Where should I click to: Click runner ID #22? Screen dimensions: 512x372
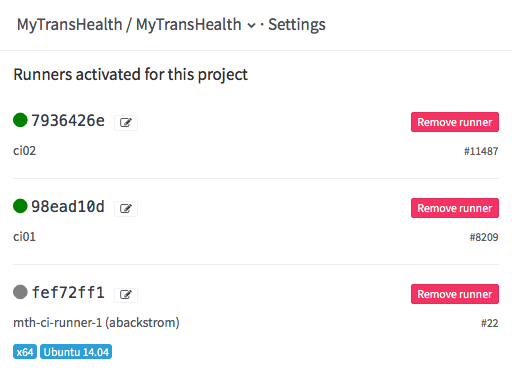pos(489,323)
